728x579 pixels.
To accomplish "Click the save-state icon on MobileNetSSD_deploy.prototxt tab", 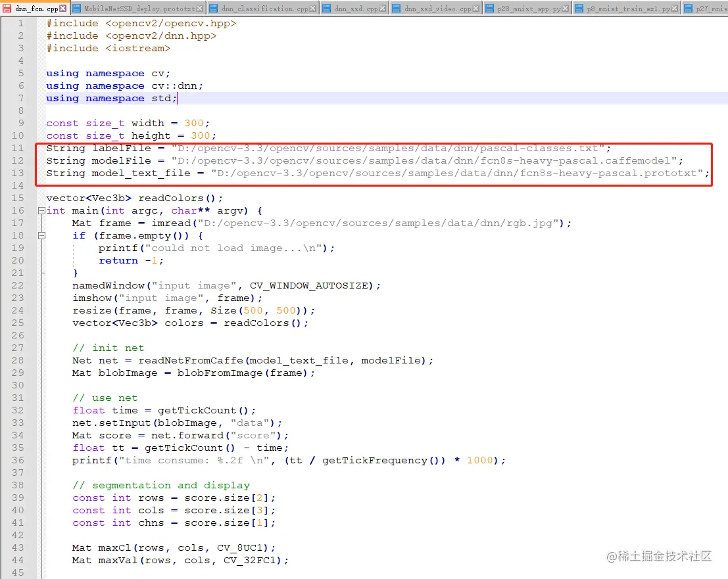I will 76,9.
